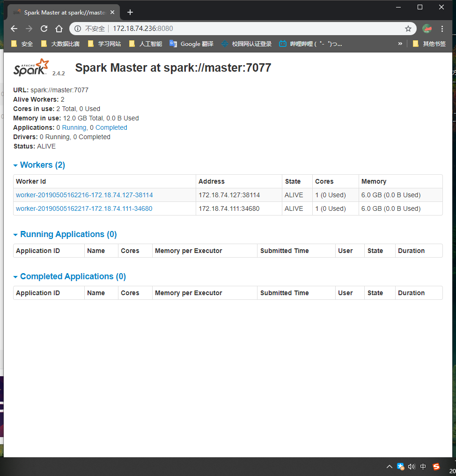Open the 校园网认证登录 bookmark

(x=246, y=44)
